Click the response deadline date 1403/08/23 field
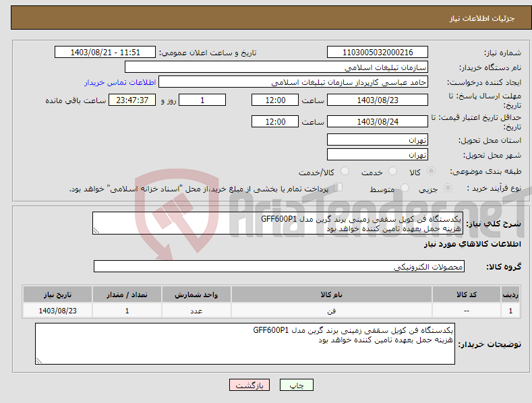The width and height of the screenshot is (532, 403). click(x=378, y=100)
